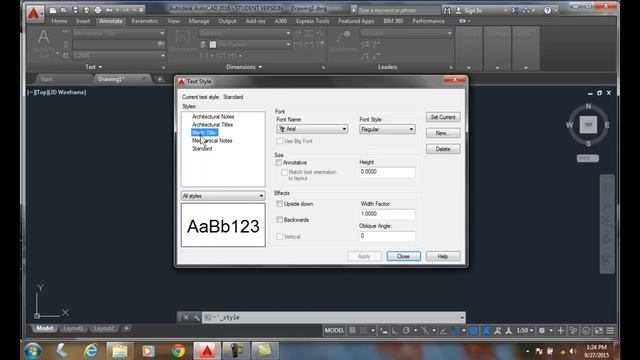Image resolution: width=640 pixels, height=360 pixels.
Task: Open the Font Name dropdown showing Arial
Action: tap(312, 129)
